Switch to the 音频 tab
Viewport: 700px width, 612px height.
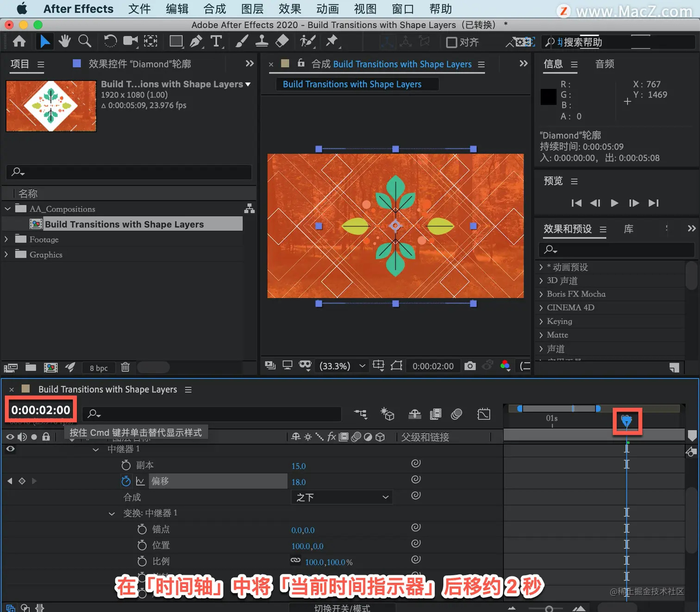605,64
